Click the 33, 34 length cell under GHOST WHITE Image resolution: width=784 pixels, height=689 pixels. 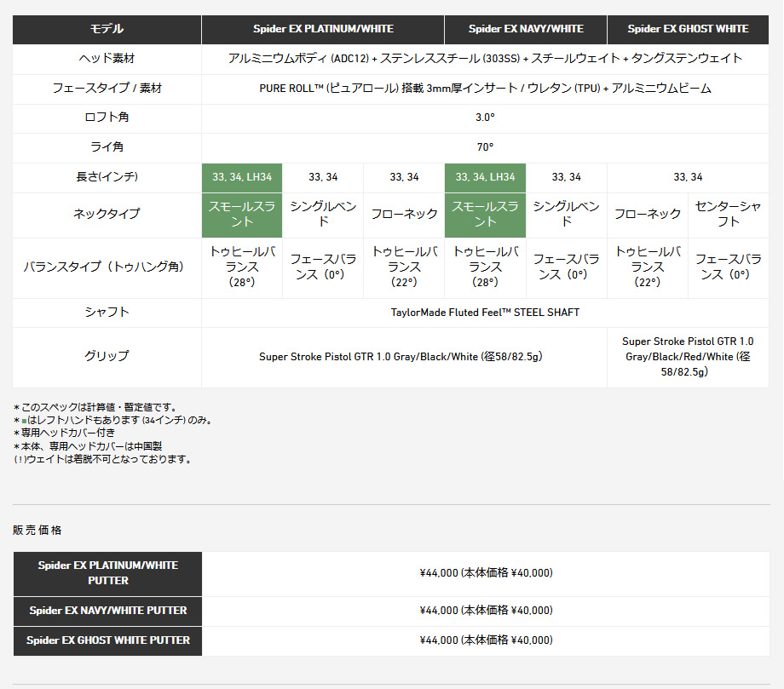pos(688,177)
